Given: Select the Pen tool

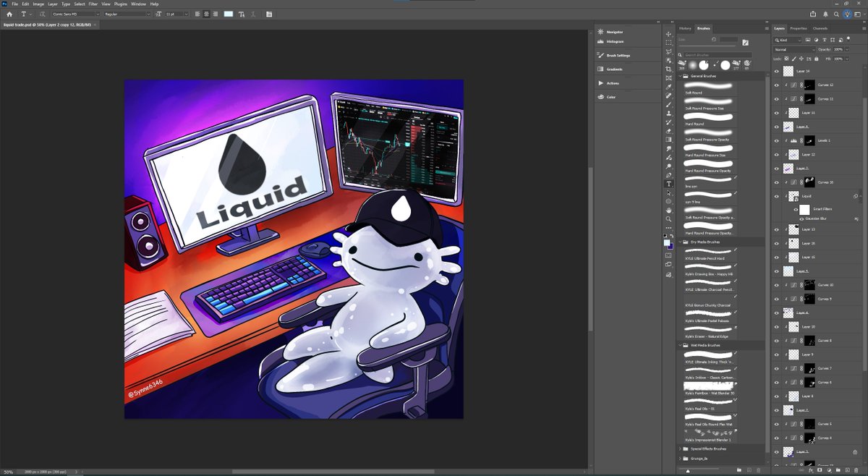Looking at the screenshot, I should click(x=669, y=174).
